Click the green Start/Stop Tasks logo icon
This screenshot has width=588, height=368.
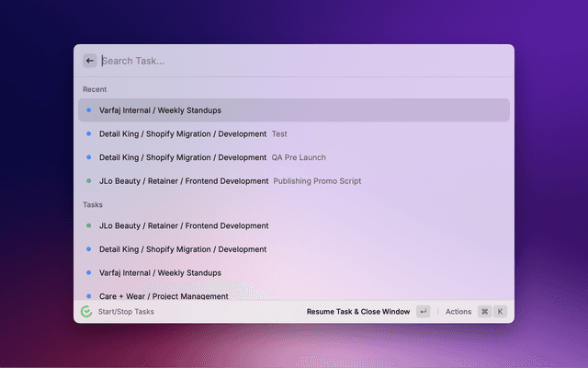point(86,312)
